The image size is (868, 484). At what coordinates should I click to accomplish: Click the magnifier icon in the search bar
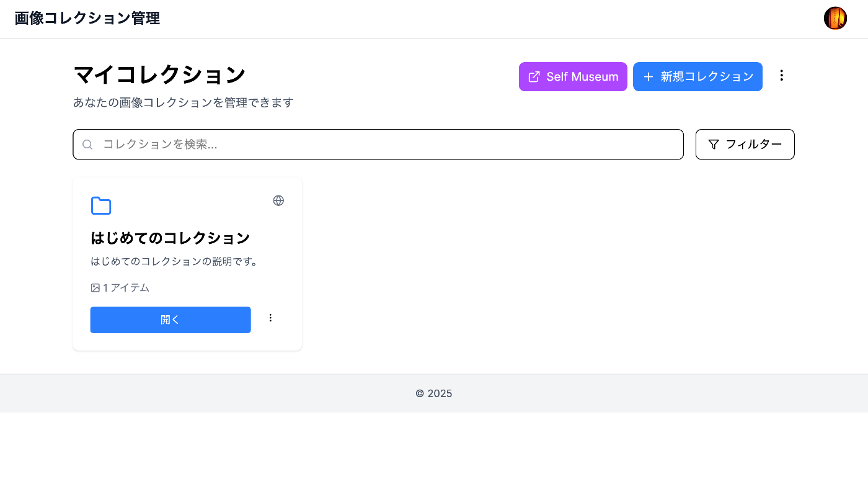[87, 145]
